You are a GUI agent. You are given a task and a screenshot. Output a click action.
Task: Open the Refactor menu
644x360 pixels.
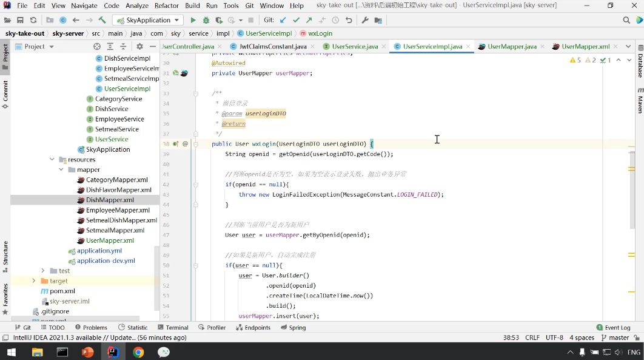tap(166, 5)
